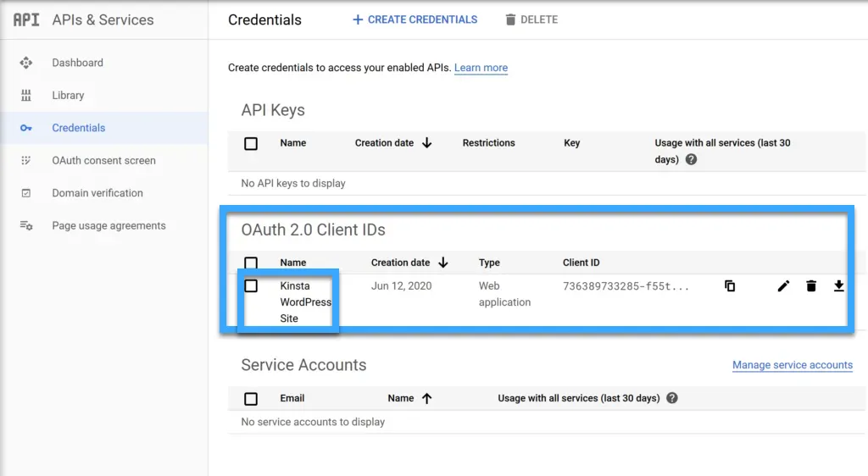Image resolution: width=868 pixels, height=476 pixels.
Task: Click the Restrictions column header
Action: pyautogui.click(x=489, y=142)
